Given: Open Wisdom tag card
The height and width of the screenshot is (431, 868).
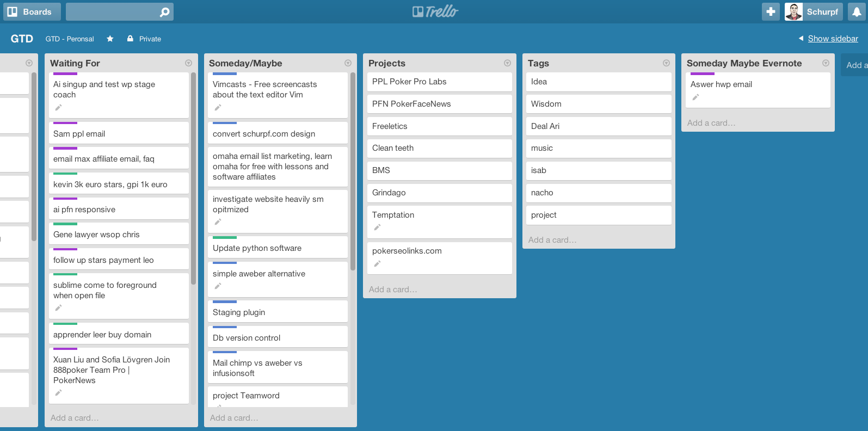Looking at the screenshot, I should click(599, 104).
